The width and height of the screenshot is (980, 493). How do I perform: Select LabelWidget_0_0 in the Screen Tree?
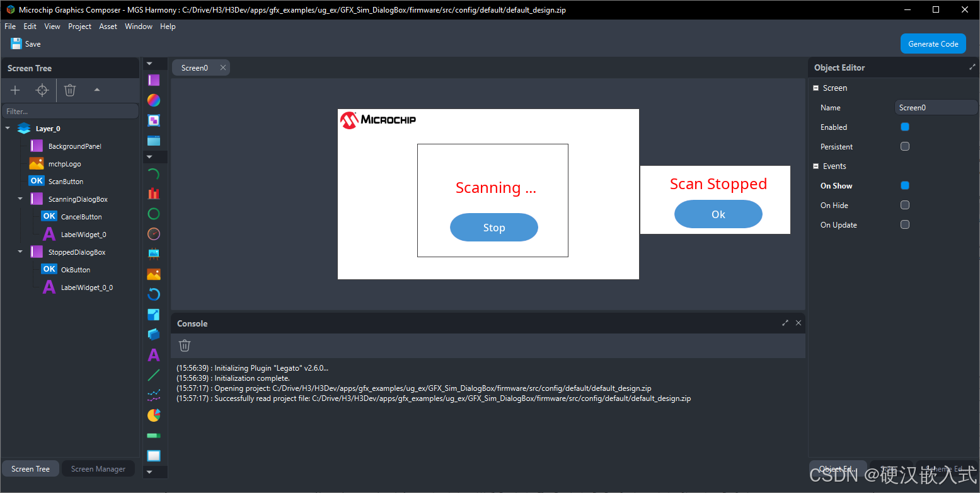(x=87, y=287)
